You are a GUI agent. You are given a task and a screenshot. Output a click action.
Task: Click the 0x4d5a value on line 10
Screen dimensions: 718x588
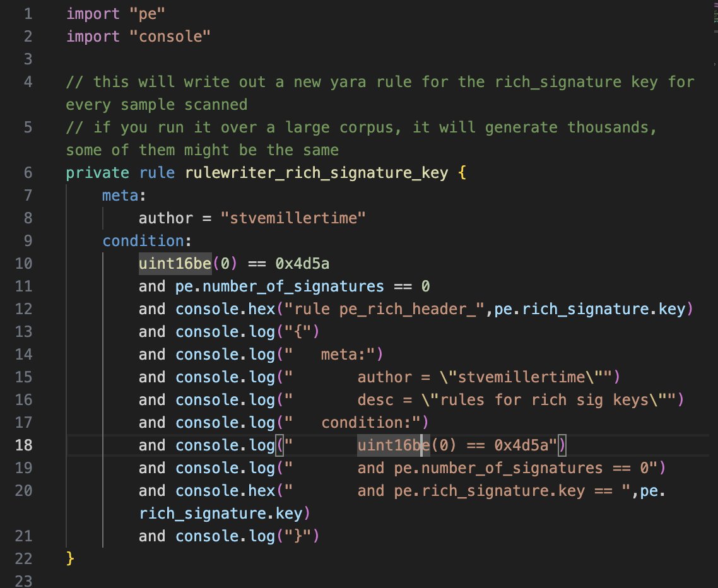coord(302,263)
